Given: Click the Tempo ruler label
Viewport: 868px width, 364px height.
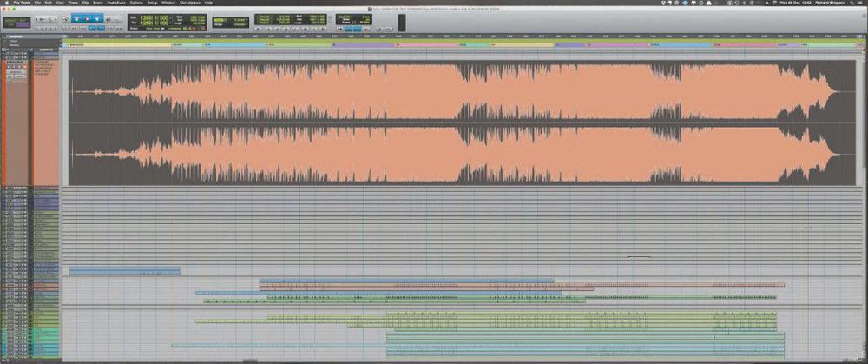Looking at the screenshot, I should tap(15, 41).
